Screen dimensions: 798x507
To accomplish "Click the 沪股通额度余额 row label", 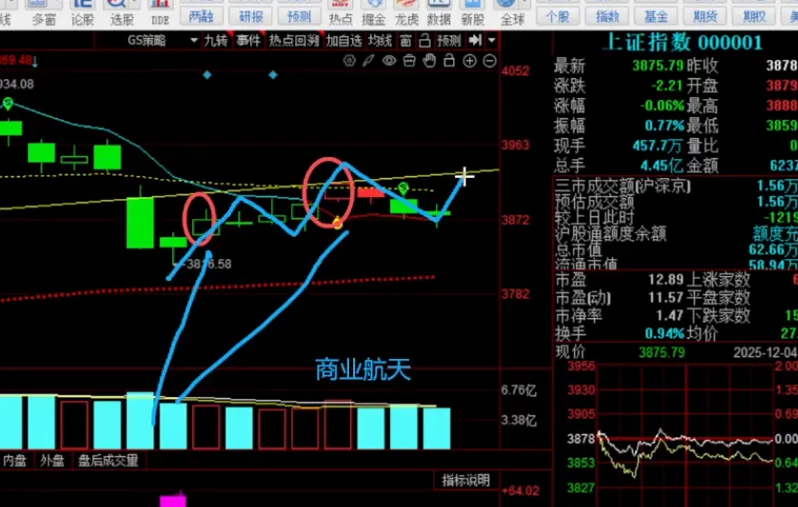I will 610,234.
